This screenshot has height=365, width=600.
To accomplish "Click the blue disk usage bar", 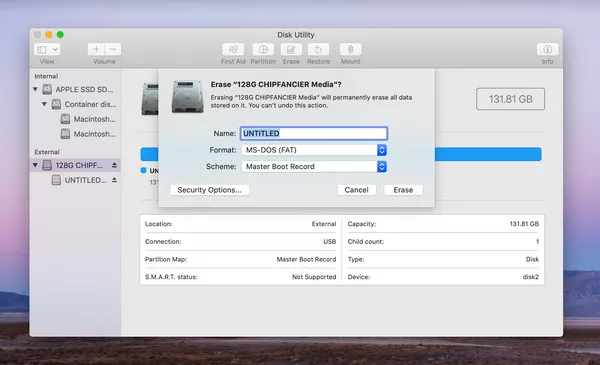I will click(x=488, y=154).
